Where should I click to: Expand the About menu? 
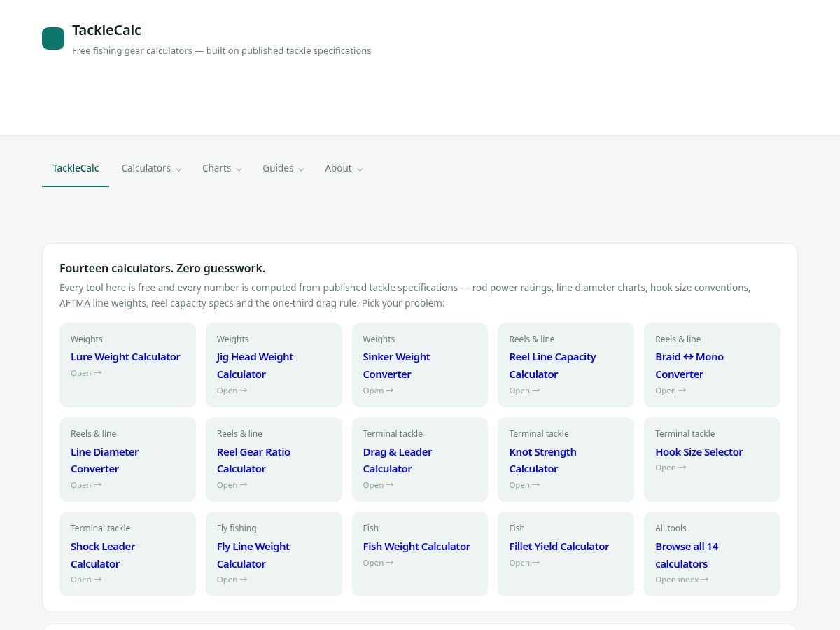[x=344, y=168]
